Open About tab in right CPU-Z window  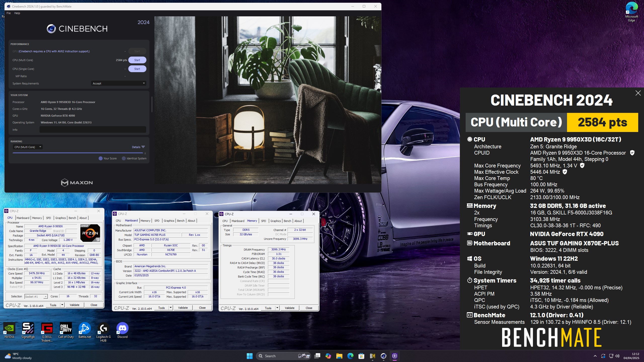(x=298, y=221)
